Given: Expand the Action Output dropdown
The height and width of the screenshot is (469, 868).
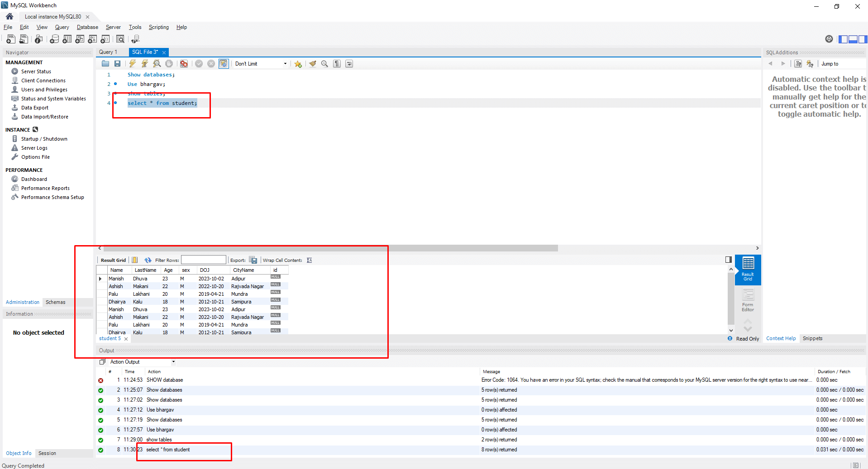Looking at the screenshot, I should tap(173, 362).
